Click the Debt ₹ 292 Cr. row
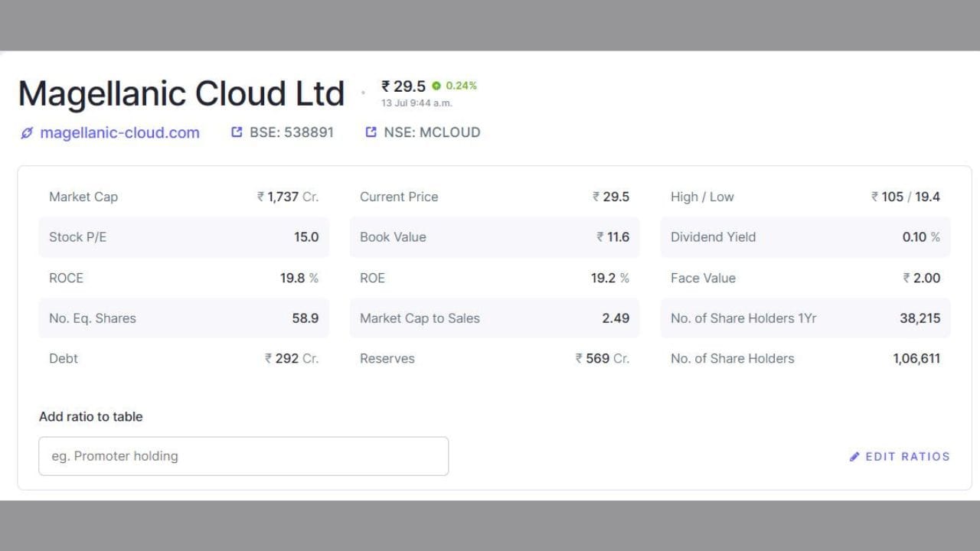 [x=184, y=358]
